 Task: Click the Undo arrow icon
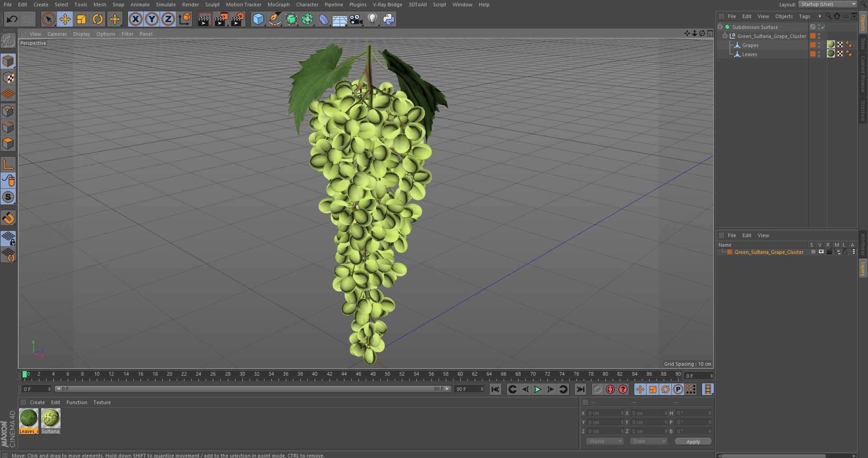click(x=12, y=19)
